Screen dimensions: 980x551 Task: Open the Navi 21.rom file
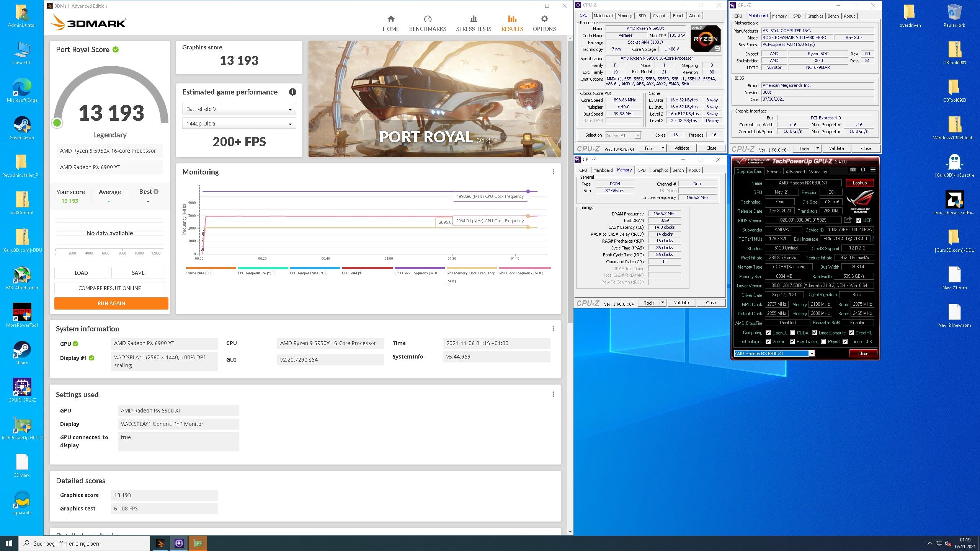click(954, 278)
